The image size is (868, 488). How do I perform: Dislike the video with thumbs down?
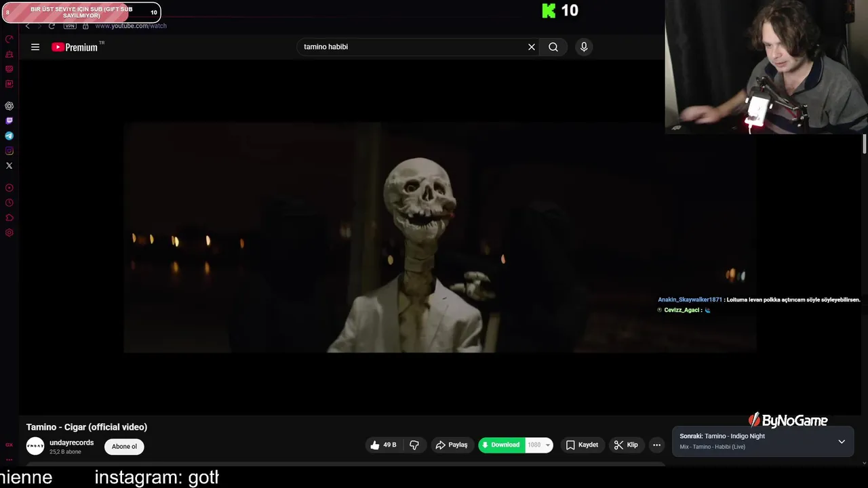pyautogui.click(x=414, y=445)
